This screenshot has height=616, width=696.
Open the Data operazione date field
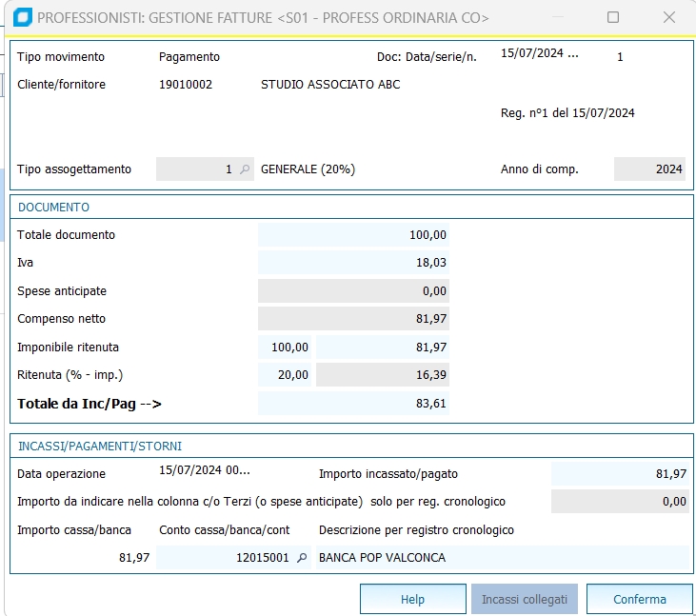coord(204,470)
